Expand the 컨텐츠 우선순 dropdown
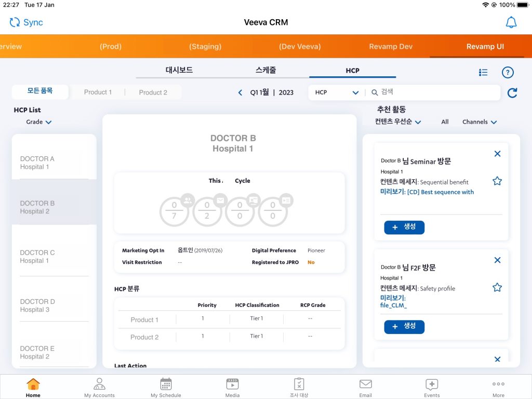 tap(398, 122)
